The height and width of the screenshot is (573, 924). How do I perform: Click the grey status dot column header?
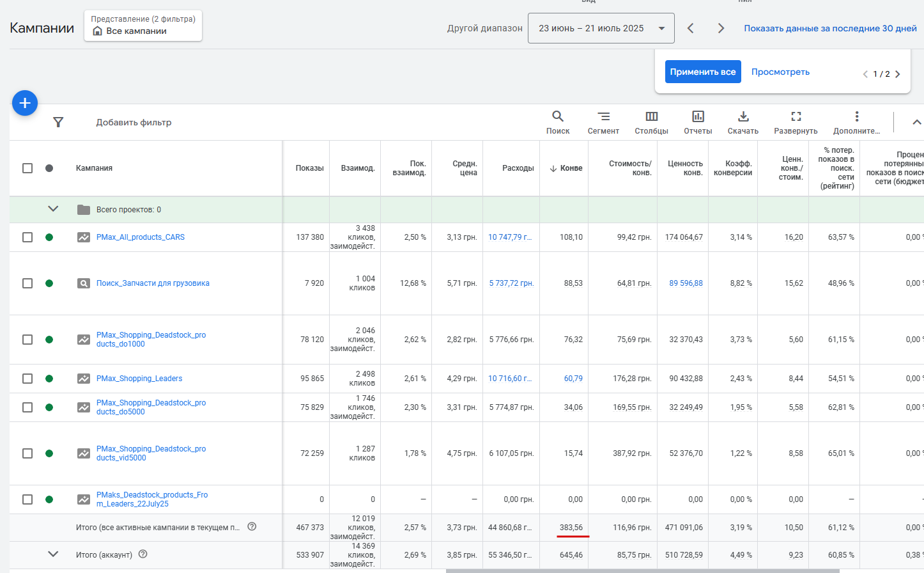coord(49,168)
